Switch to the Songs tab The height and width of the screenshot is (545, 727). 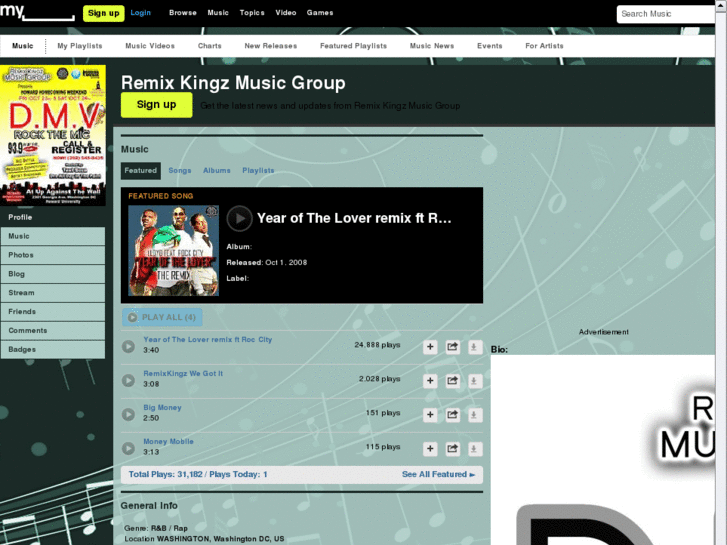coord(180,171)
